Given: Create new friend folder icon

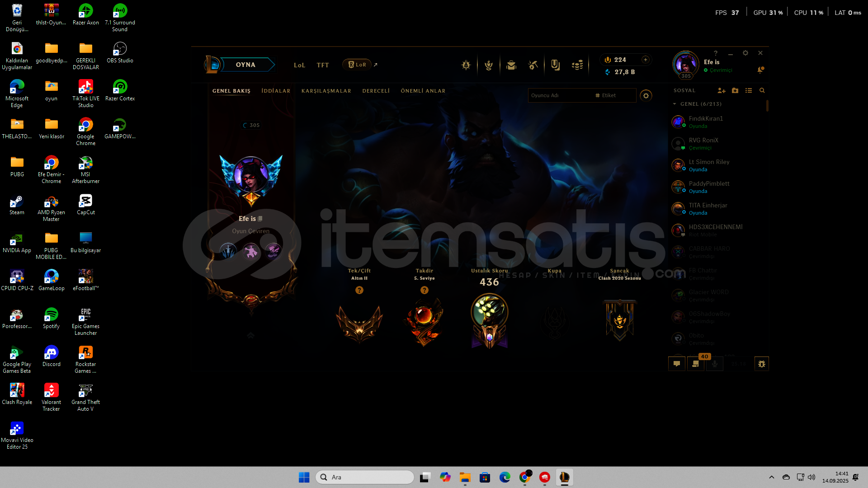Looking at the screenshot, I should [x=735, y=90].
